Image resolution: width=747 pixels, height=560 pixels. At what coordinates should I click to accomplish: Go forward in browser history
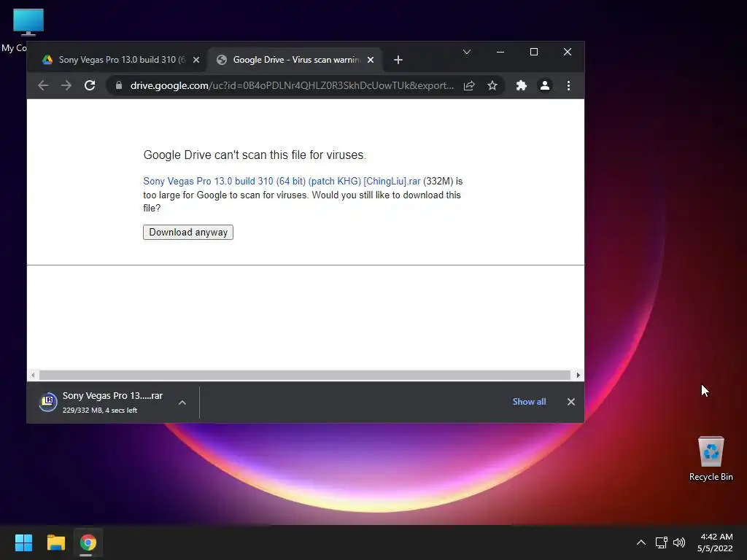click(x=66, y=86)
